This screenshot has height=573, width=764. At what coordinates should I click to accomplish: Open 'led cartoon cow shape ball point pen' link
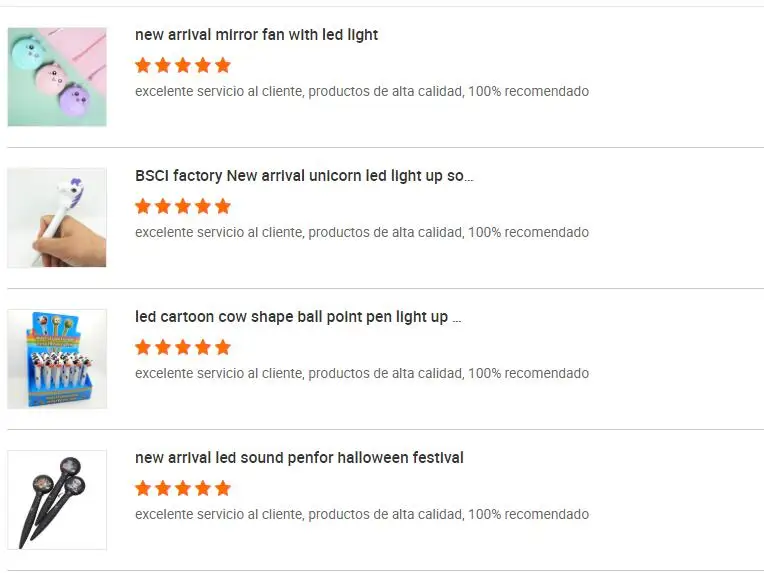click(298, 317)
